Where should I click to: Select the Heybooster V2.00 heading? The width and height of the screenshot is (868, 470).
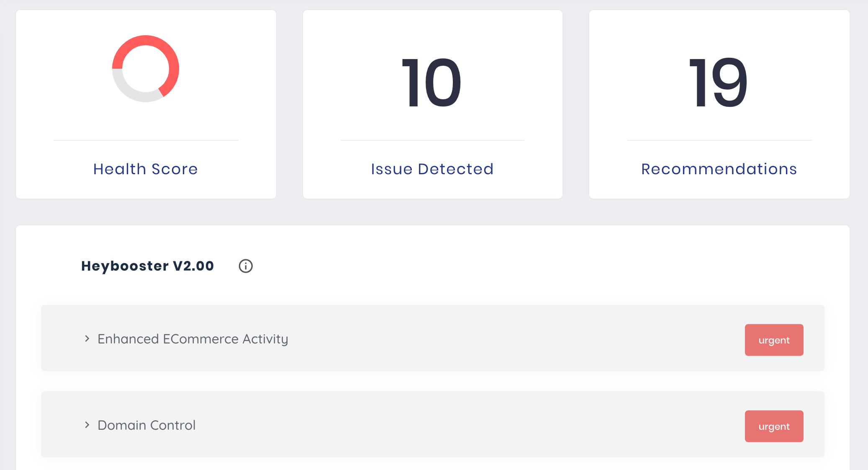[x=147, y=266]
